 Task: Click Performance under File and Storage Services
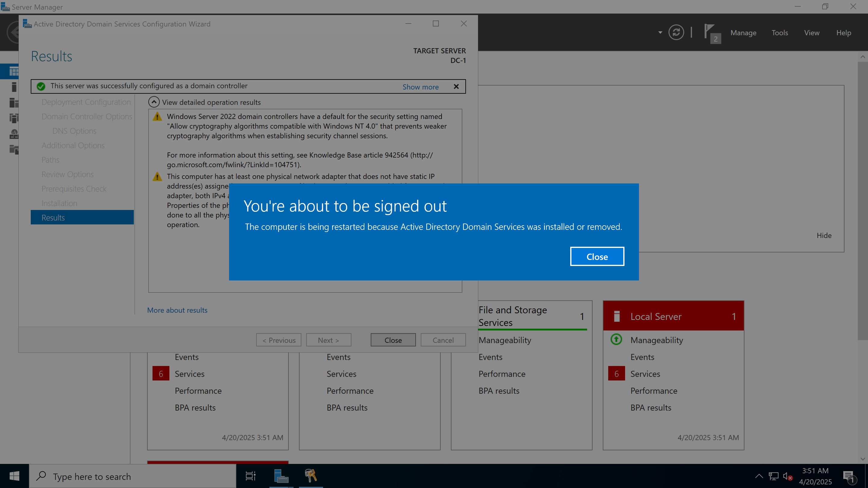[x=502, y=374]
